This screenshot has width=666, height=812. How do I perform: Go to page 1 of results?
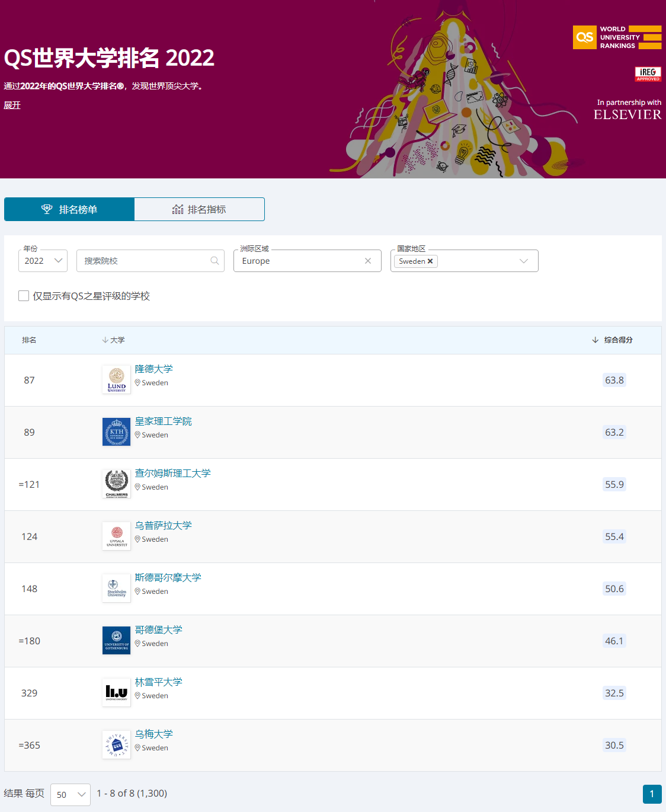[x=652, y=794]
